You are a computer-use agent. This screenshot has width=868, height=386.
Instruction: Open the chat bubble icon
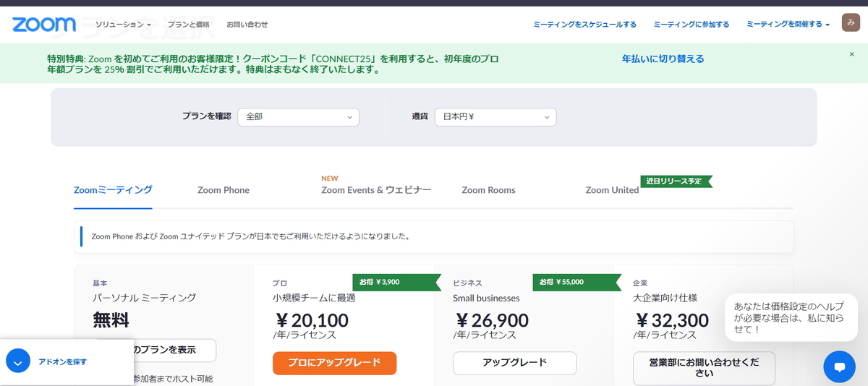click(x=839, y=367)
